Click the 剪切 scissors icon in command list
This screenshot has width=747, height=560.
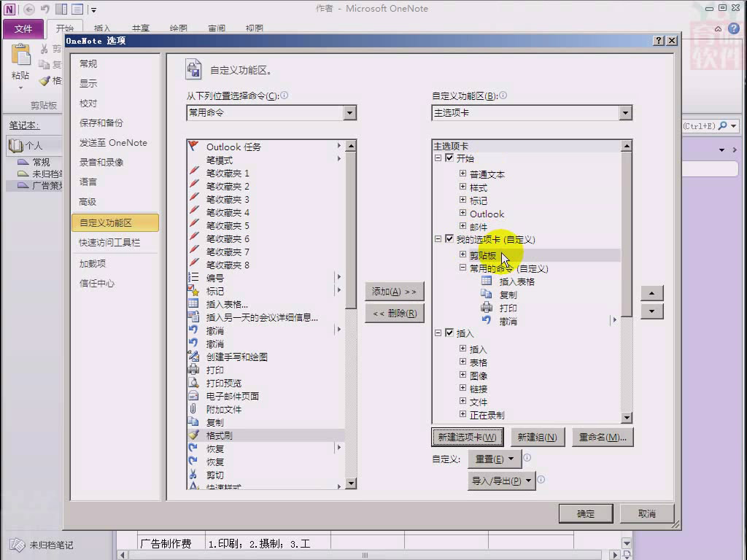(193, 474)
